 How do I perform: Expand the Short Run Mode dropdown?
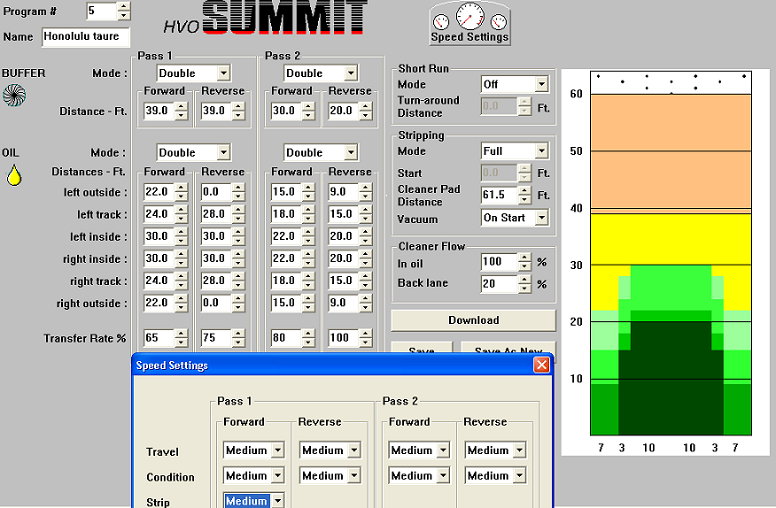541,84
